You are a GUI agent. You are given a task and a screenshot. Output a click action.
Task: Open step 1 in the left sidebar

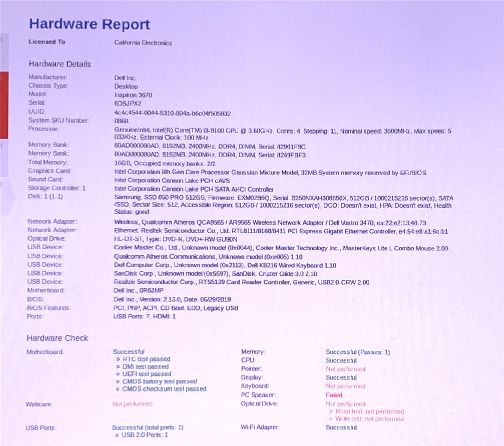[x=4, y=52]
